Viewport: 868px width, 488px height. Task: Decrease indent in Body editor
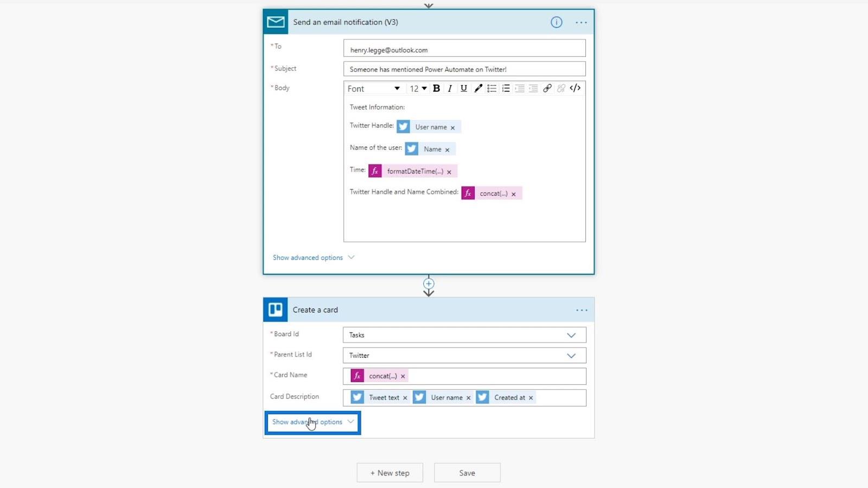(x=520, y=88)
